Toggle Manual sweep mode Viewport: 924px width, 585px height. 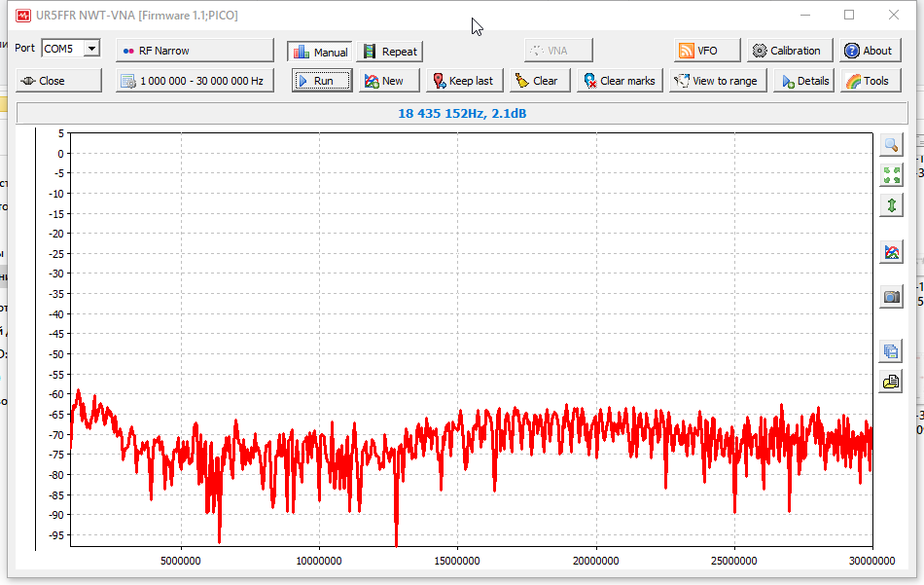320,52
